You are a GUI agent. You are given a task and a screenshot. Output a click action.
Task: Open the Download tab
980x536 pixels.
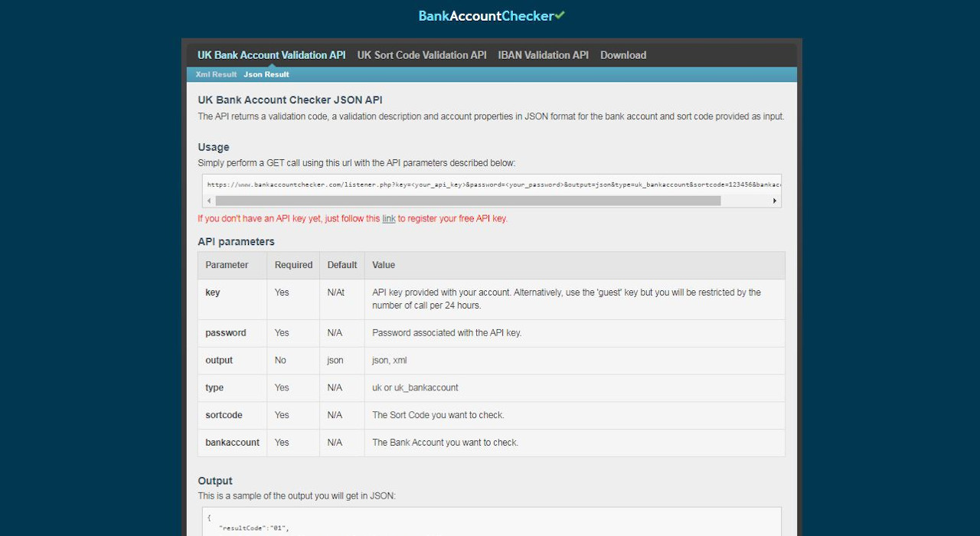click(623, 55)
